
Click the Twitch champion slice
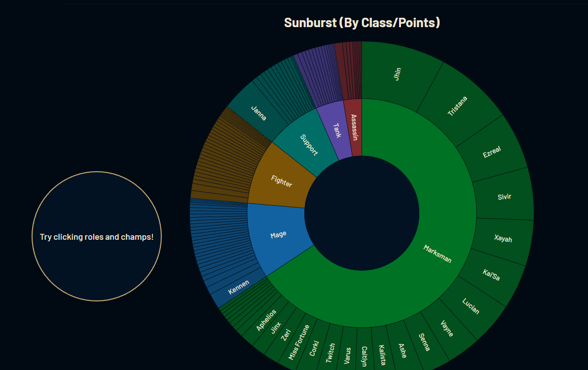pos(330,352)
